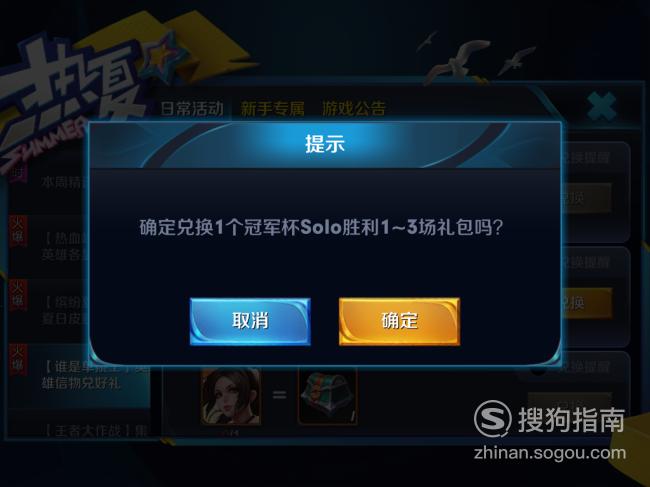The width and height of the screenshot is (650, 487).
Task: Click the Sogou 搜狗指南 logo icon
Action: tap(492, 419)
